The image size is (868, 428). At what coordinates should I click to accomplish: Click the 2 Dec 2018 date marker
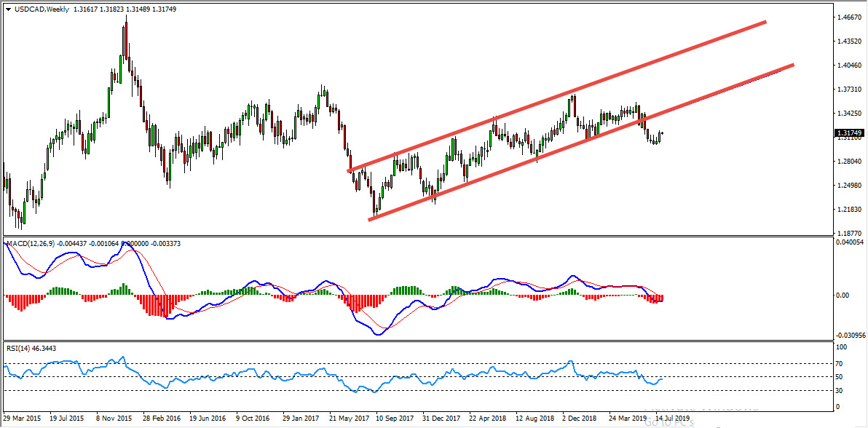pos(580,419)
